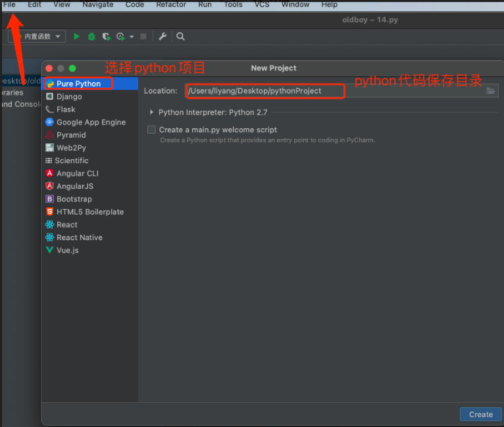Enable Create a main.py welcome script
504x427 pixels.
pos(151,130)
